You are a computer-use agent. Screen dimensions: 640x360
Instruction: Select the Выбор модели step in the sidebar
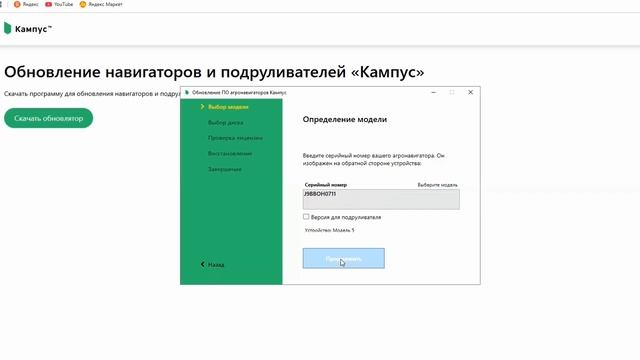tap(228, 107)
